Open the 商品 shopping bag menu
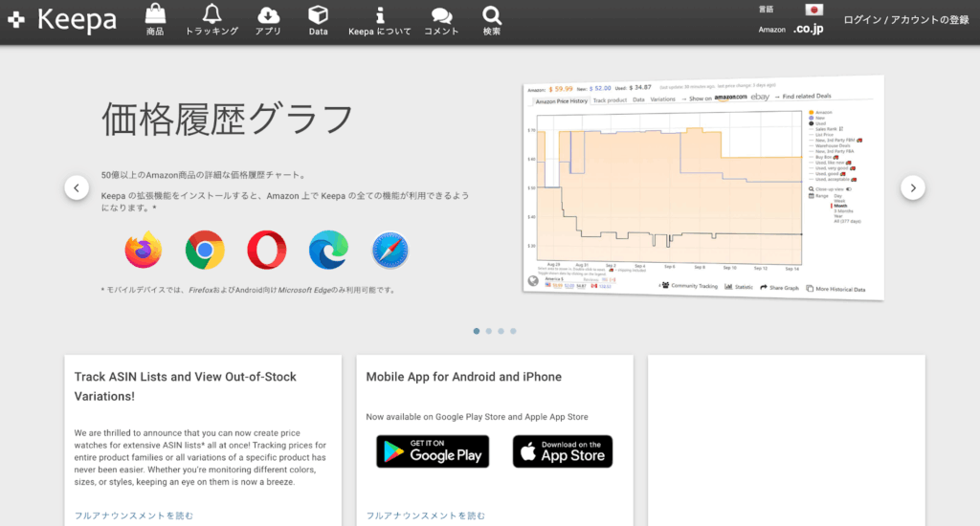The height and width of the screenshot is (526, 980). [155, 20]
